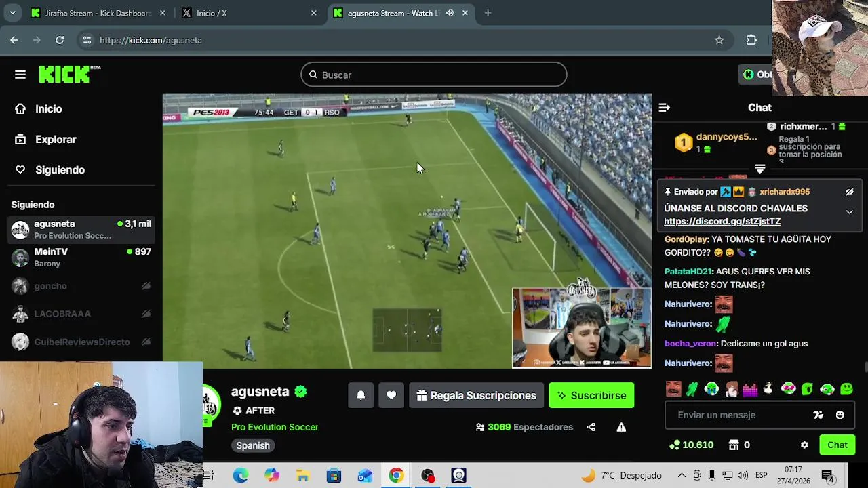Go to the Kick logo homepage
The height and width of the screenshot is (488, 868).
[69, 74]
